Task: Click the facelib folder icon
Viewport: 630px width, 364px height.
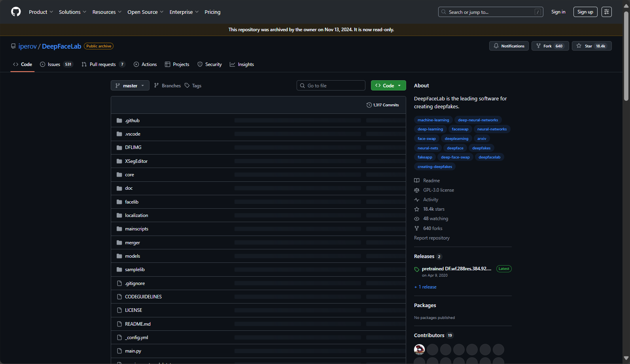Action: 119,202
